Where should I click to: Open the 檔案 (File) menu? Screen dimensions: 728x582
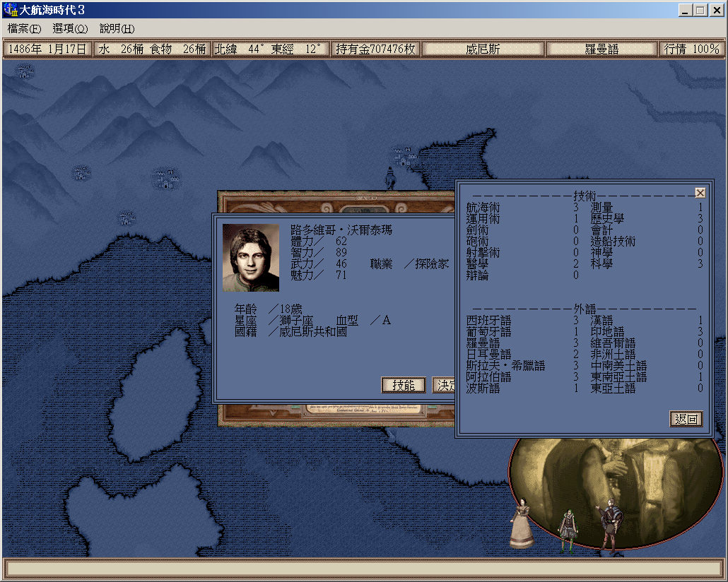[25, 29]
